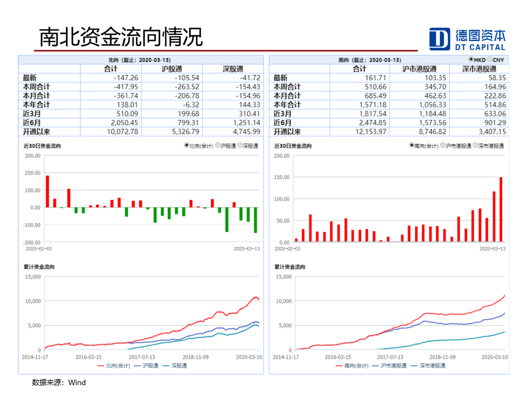Toggle 深股通 teal legend in cumulative chart
This screenshot has width=532, height=399.
pos(175,366)
